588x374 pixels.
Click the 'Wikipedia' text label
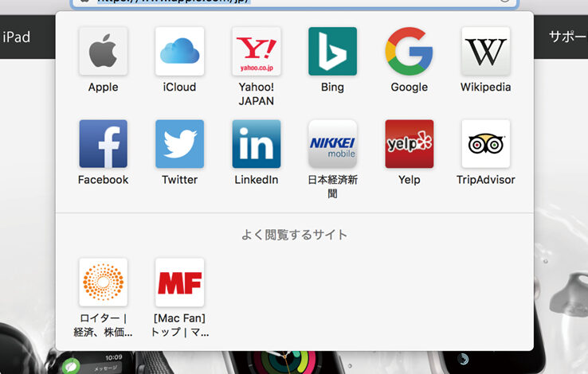[486, 88]
